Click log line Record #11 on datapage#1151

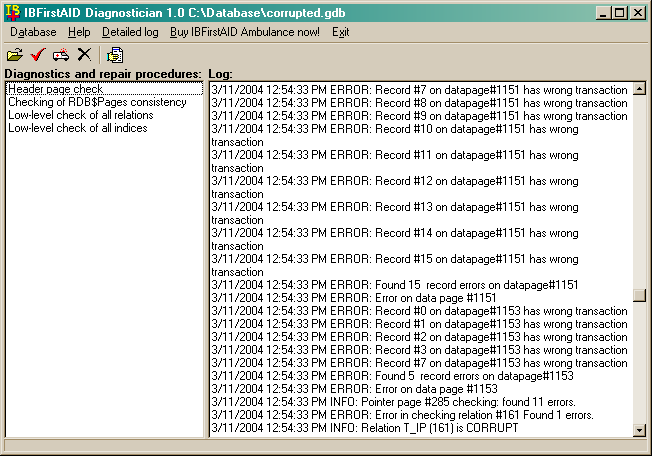[x=395, y=161]
